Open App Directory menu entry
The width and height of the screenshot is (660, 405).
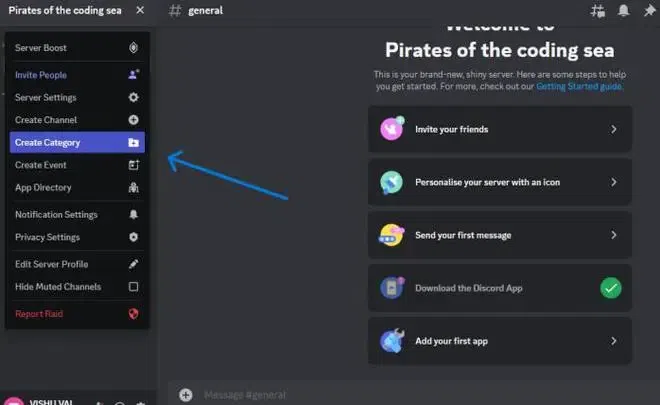77,187
